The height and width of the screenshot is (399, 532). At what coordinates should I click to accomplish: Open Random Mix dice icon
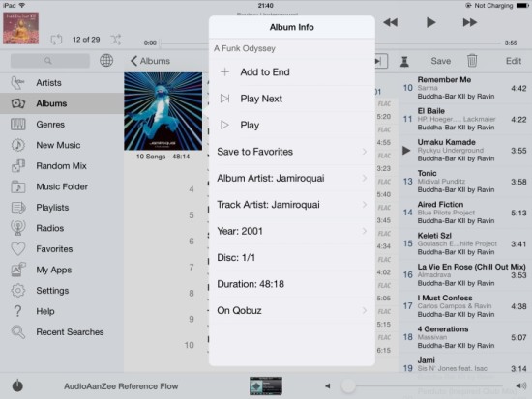[x=18, y=166]
